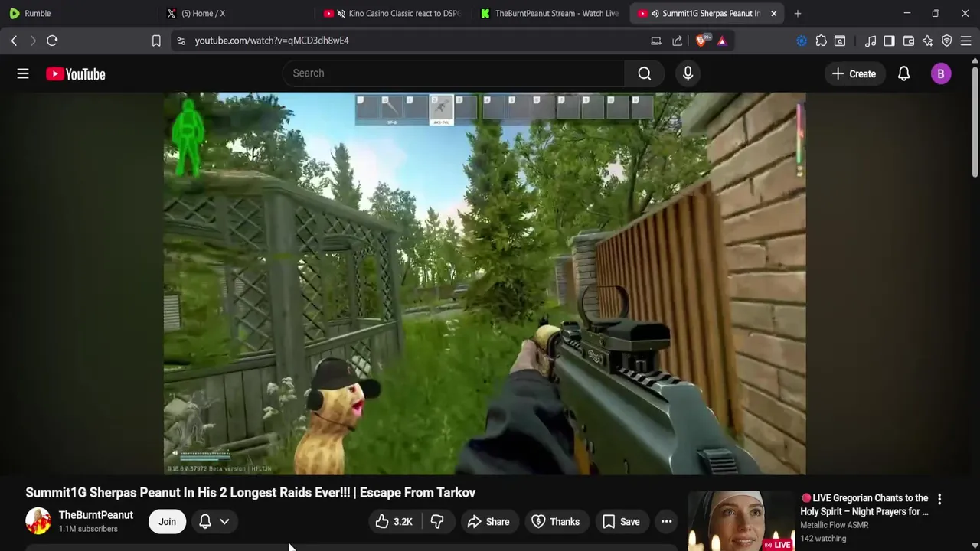Click the '142 watching' text
The image size is (980, 551).
[x=823, y=539]
